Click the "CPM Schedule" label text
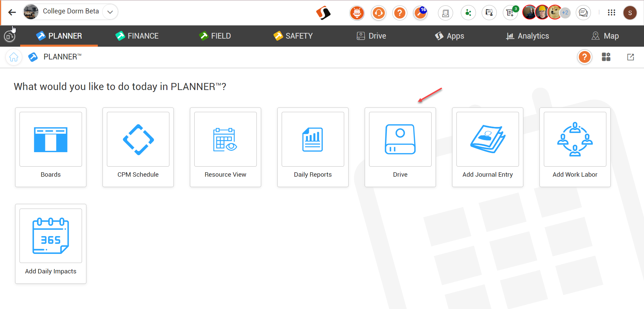The image size is (644, 309). 138,175
